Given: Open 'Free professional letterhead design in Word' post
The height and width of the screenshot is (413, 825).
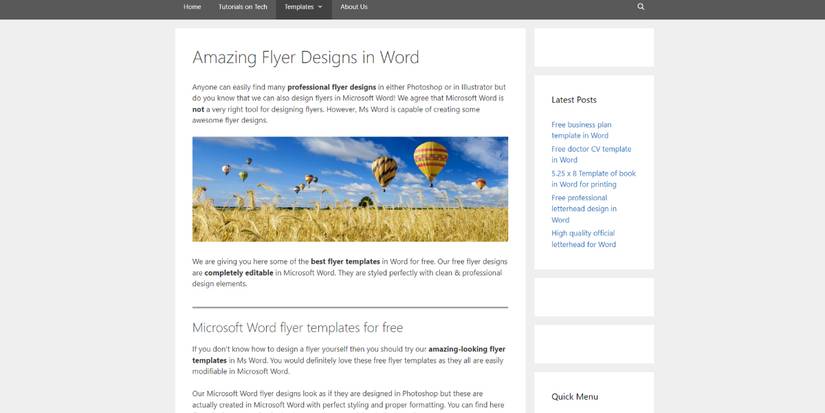Looking at the screenshot, I should [x=583, y=208].
